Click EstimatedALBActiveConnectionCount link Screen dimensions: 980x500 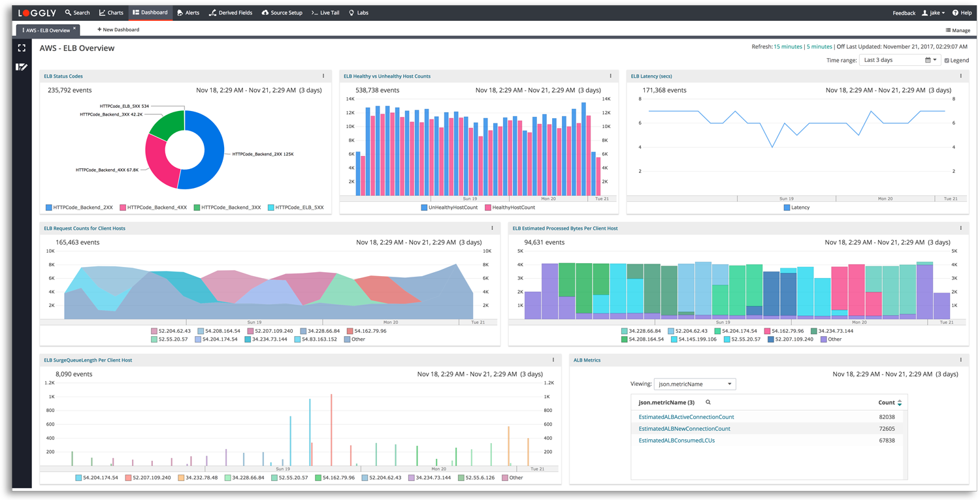pos(686,417)
